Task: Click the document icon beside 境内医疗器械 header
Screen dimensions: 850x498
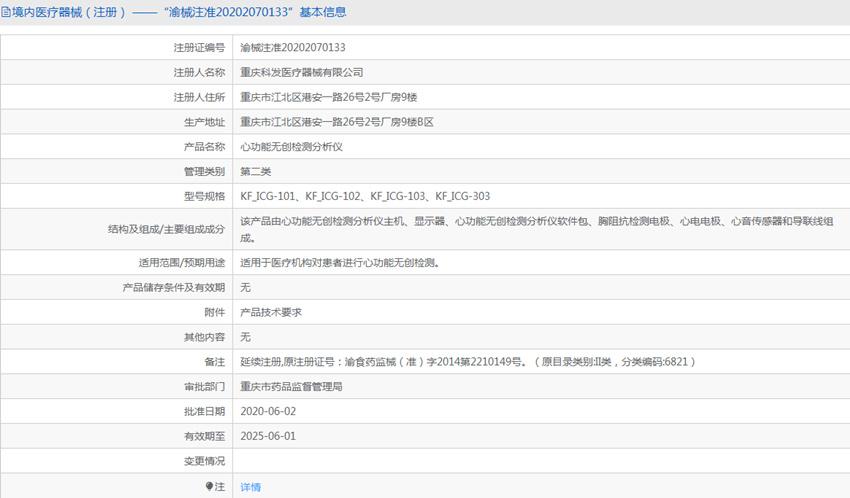Action: pyautogui.click(x=6, y=12)
